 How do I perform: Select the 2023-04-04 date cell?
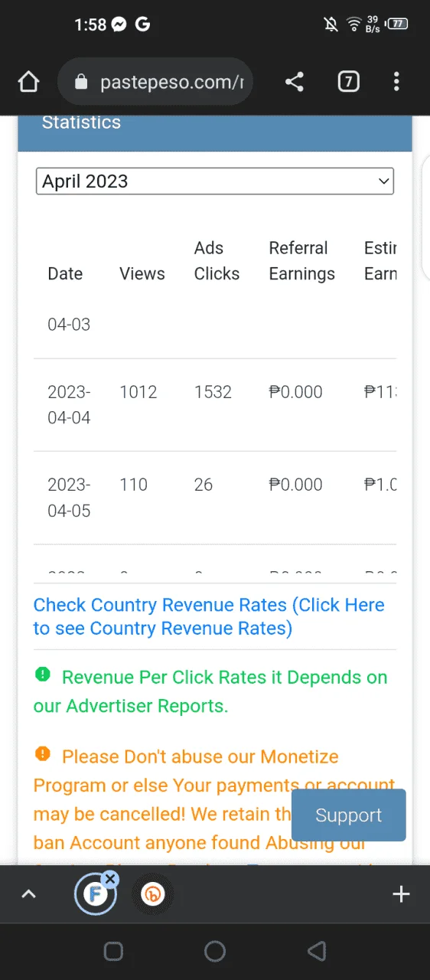pos(69,405)
